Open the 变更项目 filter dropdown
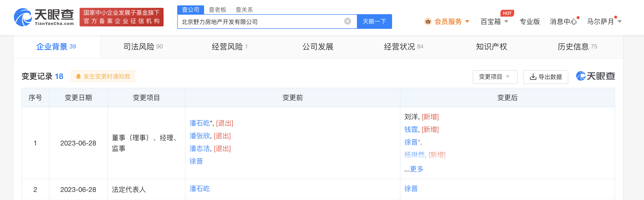Screen dimensions: 644x200 pyautogui.click(x=495, y=77)
